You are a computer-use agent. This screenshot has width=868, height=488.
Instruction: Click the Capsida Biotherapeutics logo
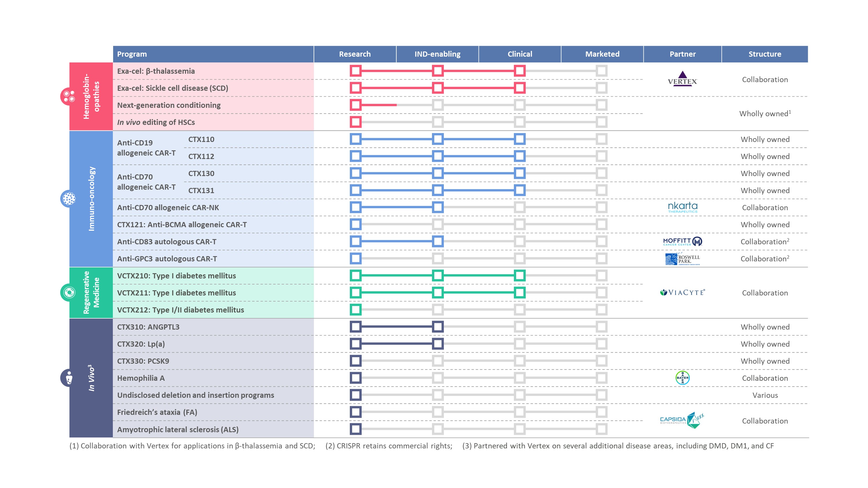tap(682, 420)
